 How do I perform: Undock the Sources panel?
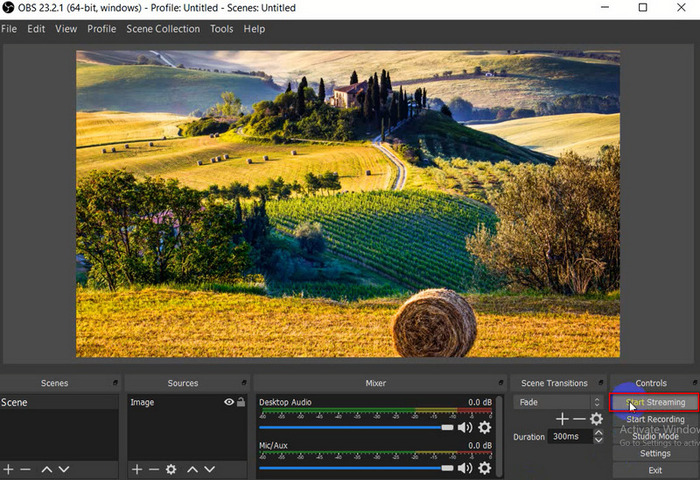(244, 383)
